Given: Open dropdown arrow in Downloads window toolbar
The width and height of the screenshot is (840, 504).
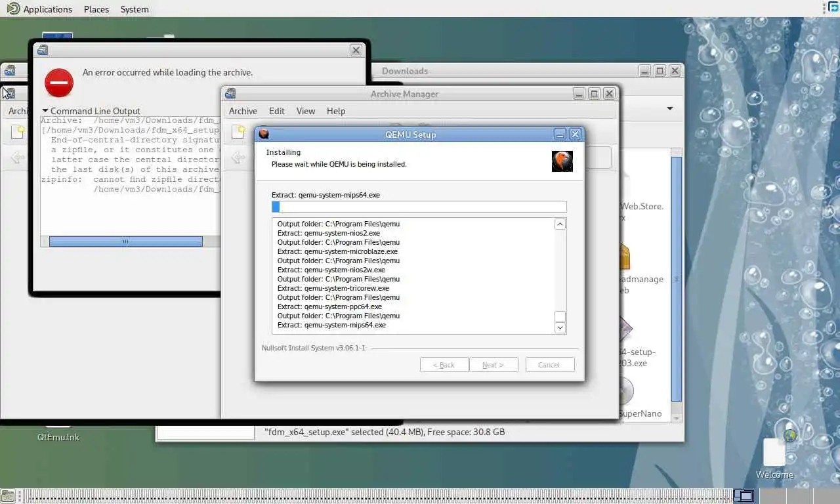Looking at the screenshot, I should [x=670, y=108].
